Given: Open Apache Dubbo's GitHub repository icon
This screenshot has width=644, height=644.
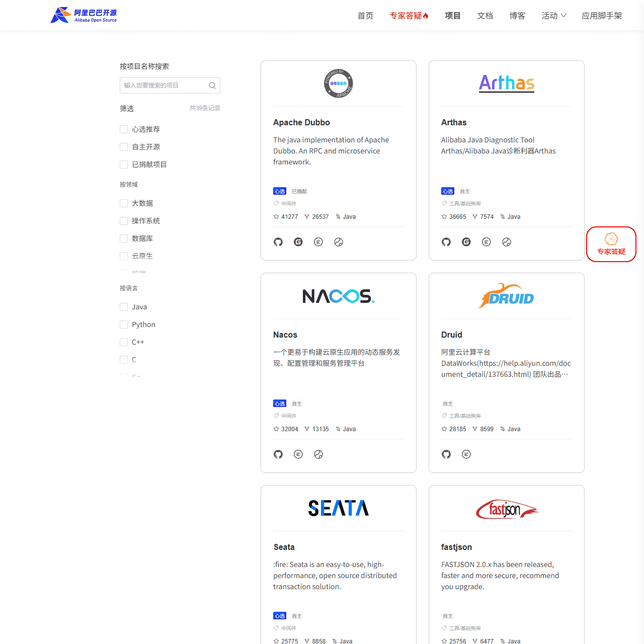Looking at the screenshot, I should pyautogui.click(x=278, y=242).
